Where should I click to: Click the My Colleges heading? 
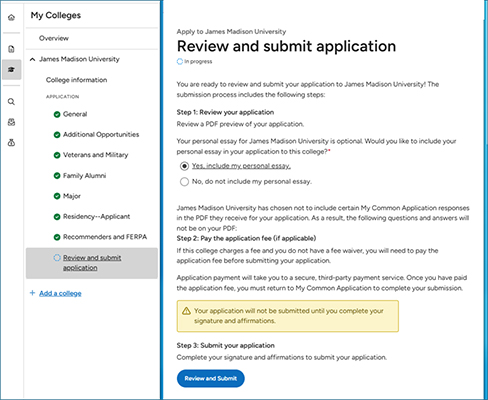(x=56, y=15)
